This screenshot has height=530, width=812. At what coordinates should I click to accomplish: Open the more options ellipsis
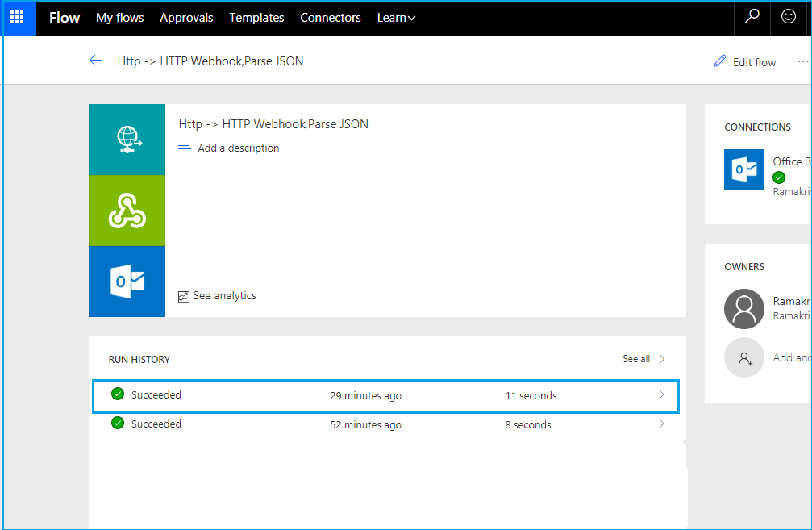pyautogui.click(x=803, y=61)
